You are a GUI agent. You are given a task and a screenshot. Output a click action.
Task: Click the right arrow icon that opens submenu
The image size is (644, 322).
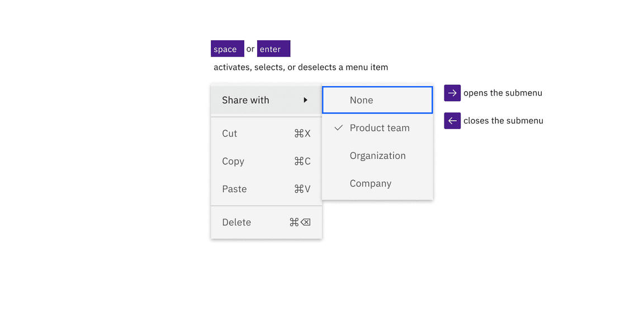coord(452,93)
